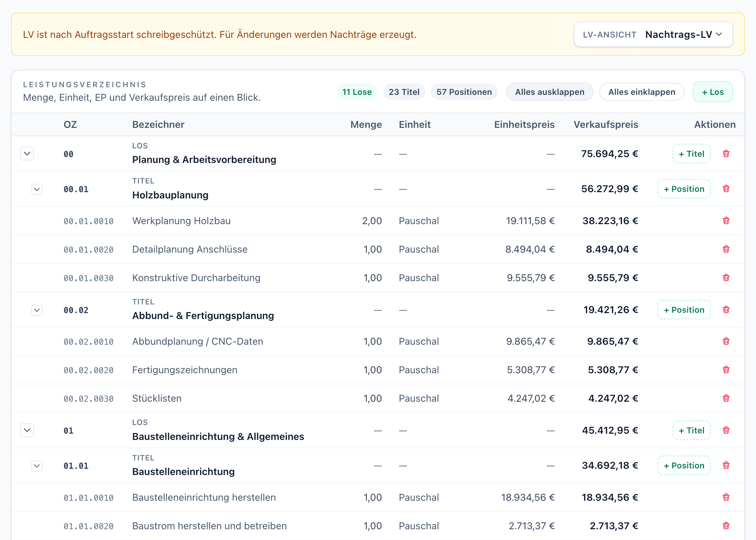756x540 pixels.
Task: Click Alles einklappen button
Action: point(641,92)
